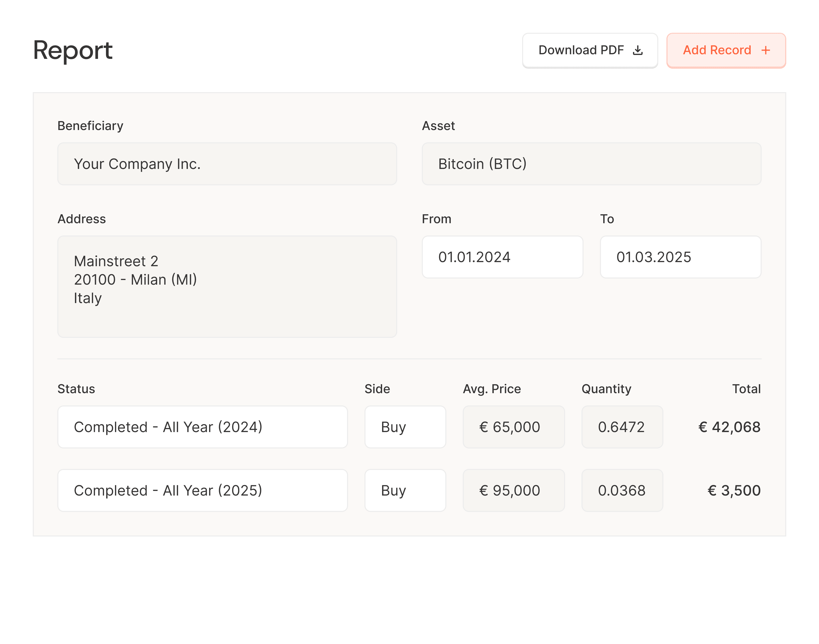Open status Completed - All Year (2025)
This screenshot has height=644, width=819.
click(x=202, y=490)
